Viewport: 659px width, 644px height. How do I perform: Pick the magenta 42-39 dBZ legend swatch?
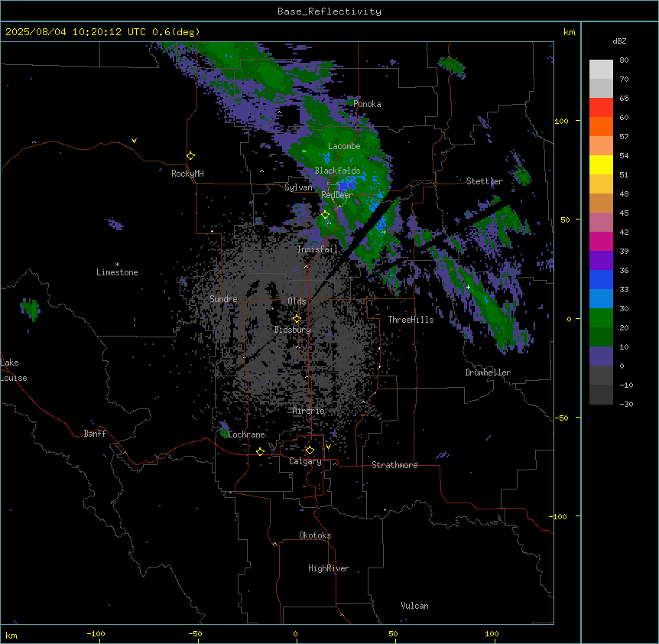click(x=601, y=241)
